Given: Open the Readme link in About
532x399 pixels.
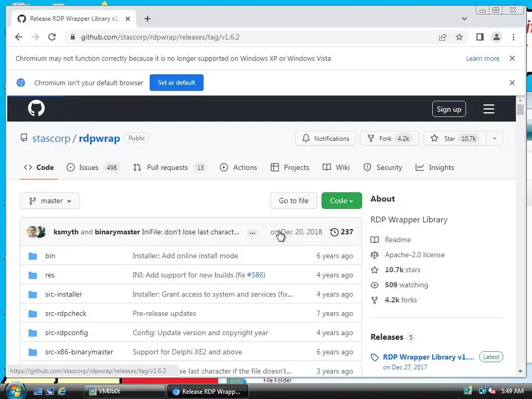Looking at the screenshot, I should tap(397, 240).
